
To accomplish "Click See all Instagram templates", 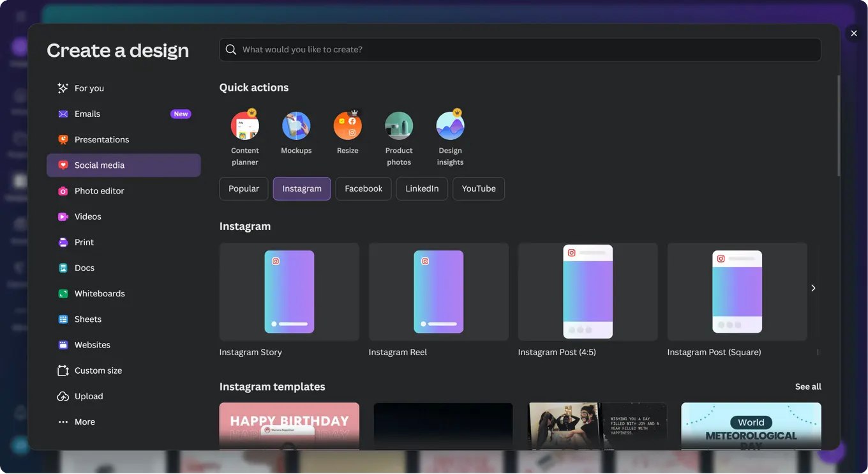I will coord(807,386).
